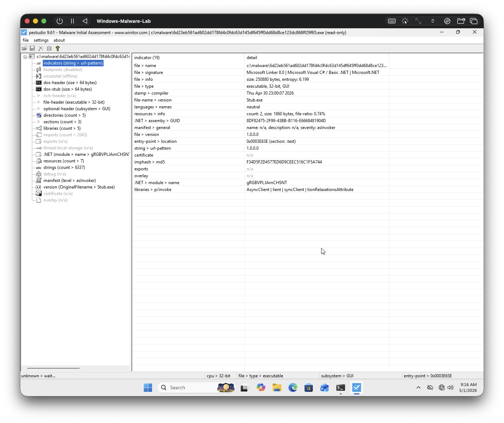
Task: Click the imports icon in tree
Action: pos(39,135)
